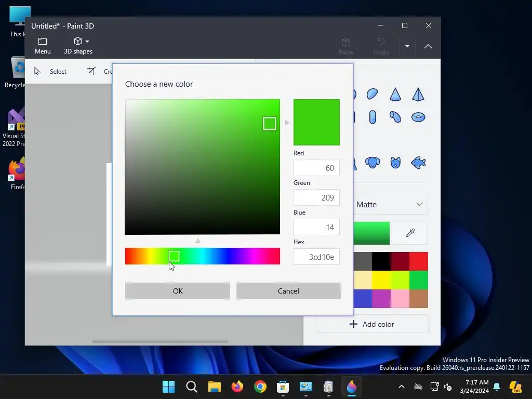Click the Paste icon
The width and height of the screenshot is (532, 399).
(345, 43)
